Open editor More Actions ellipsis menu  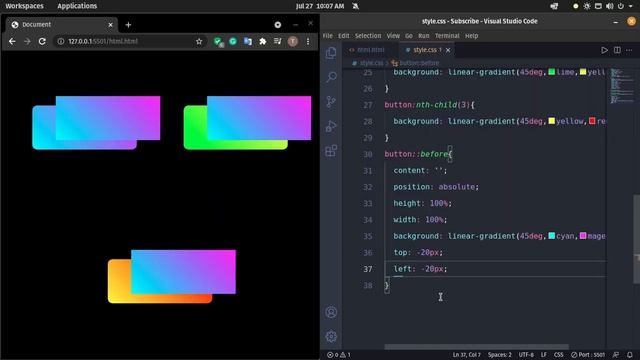tap(629, 50)
